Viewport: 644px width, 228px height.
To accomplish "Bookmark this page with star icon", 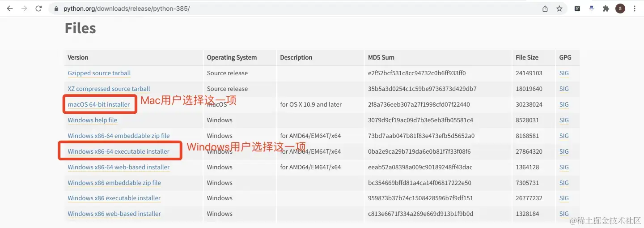I will [x=559, y=9].
